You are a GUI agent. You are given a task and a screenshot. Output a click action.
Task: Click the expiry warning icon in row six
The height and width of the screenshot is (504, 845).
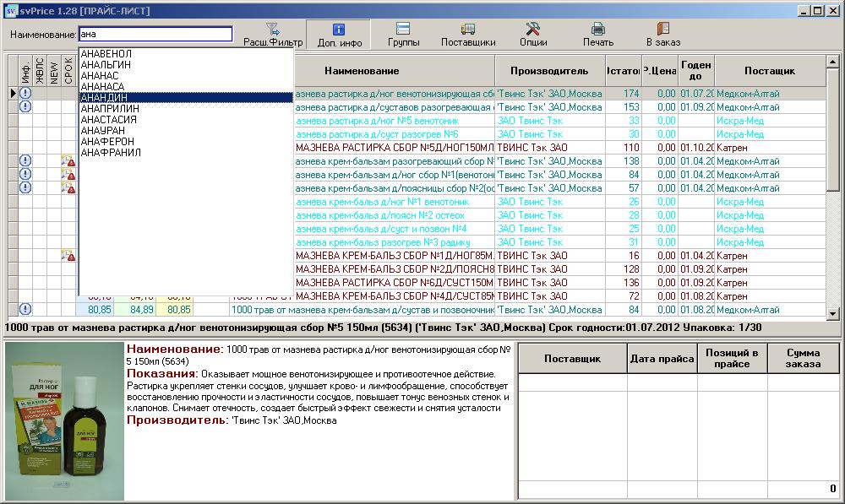68,160
